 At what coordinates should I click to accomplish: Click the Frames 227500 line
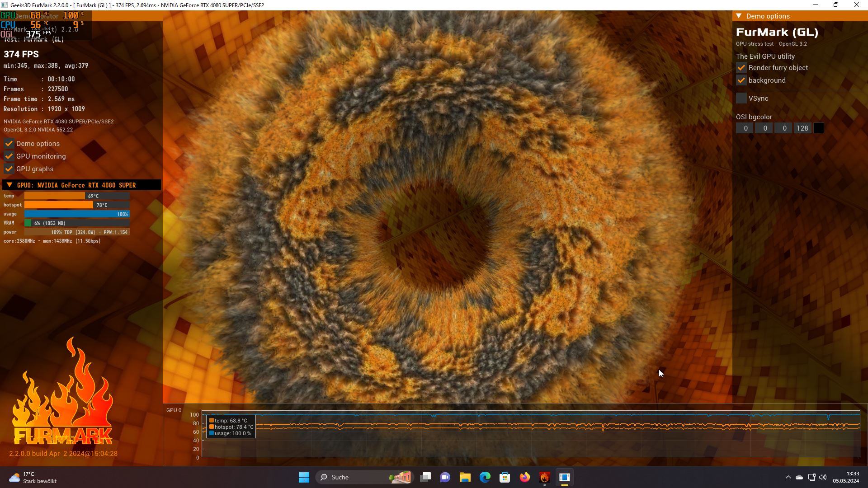coord(36,89)
